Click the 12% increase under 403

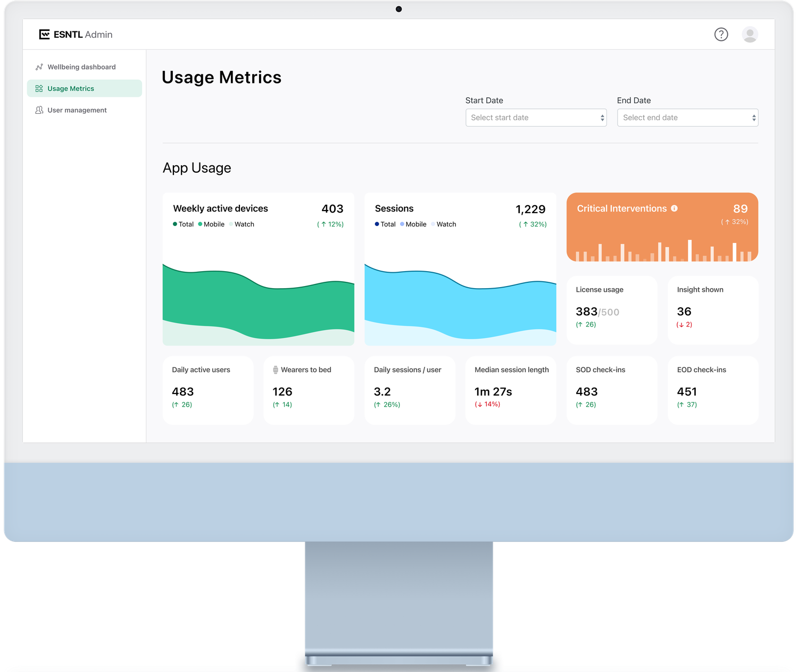(330, 224)
